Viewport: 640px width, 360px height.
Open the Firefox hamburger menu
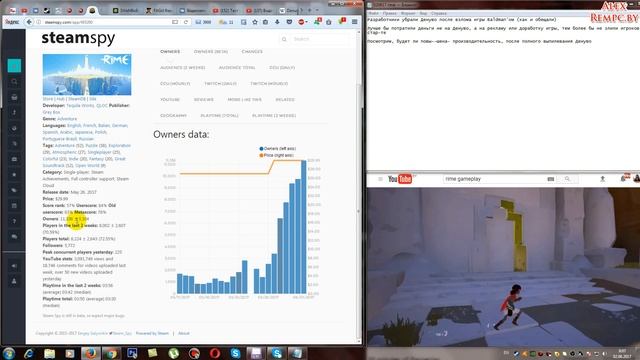pos(355,22)
